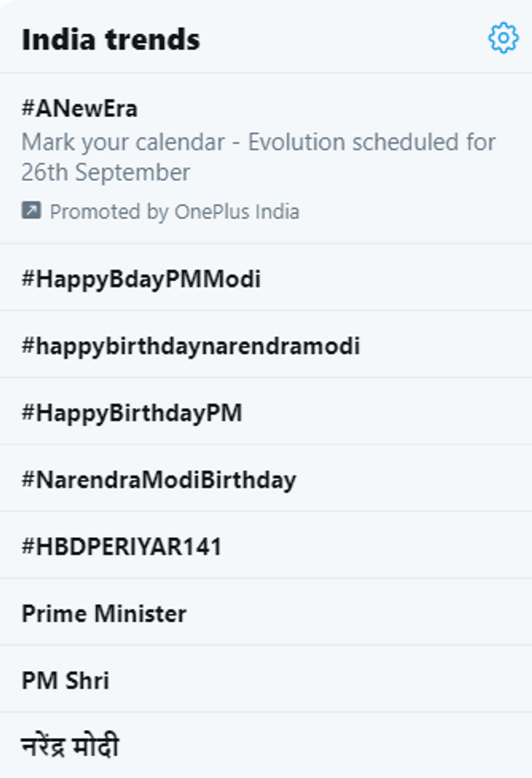Image resolution: width=532 pixels, height=778 pixels.
Task: Open the Hindi "नरेंद्र मोदी" trend
Action: click(70, 747)
